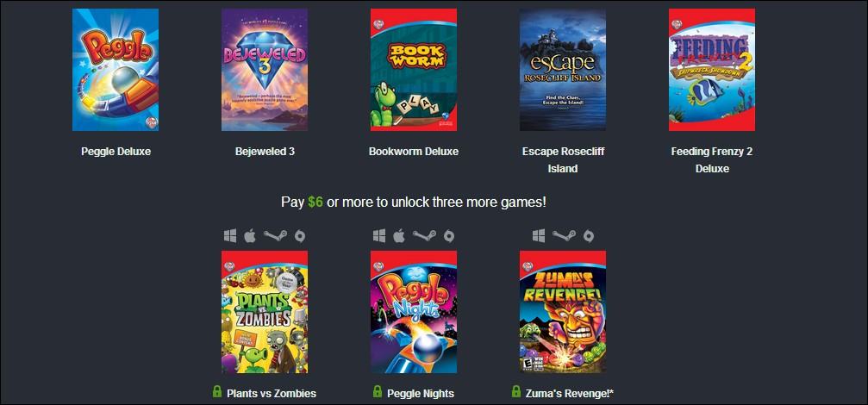Click Origin icon above Plants vs Zombies
This screenshot has height=405, width=868.
[x=300, y=236]
